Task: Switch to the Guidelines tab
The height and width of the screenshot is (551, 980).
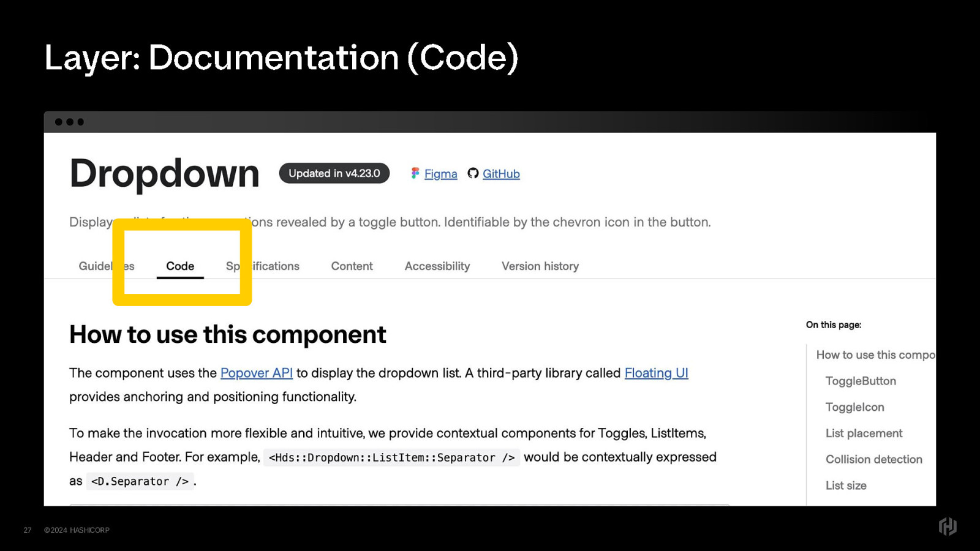Action: click(x=95, y=266)
